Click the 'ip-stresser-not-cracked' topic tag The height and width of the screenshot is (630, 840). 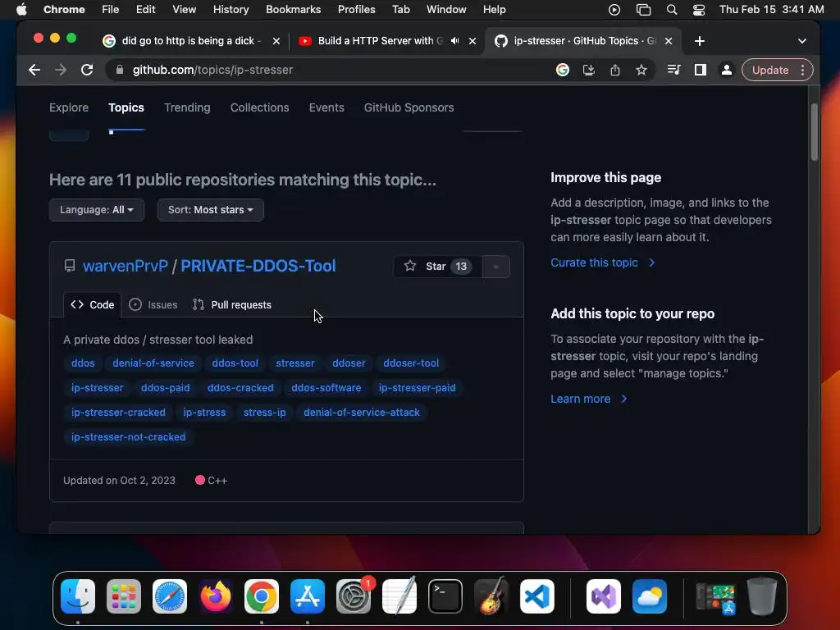click(129, 437)
